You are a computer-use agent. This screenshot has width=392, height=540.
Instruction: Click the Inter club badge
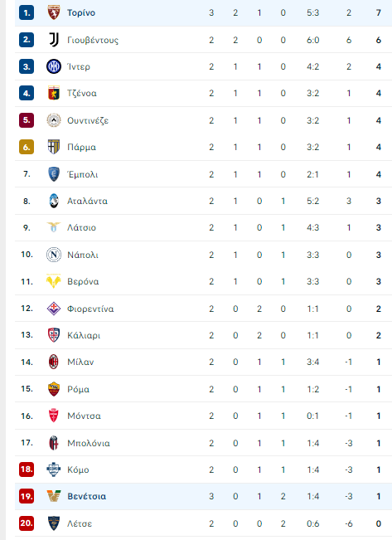pyautogui.click(x=54, y=66)
